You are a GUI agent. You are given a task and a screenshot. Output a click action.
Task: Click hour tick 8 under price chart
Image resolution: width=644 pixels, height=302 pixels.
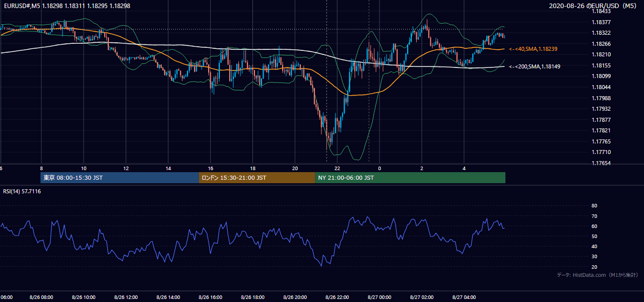coord(41,169)
